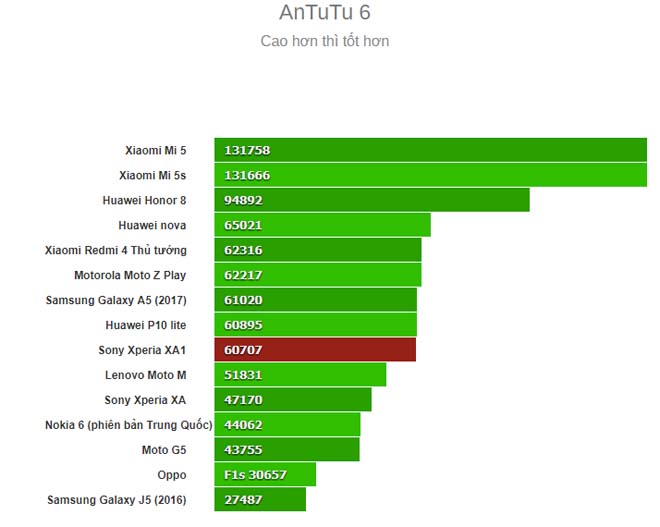This screenshot has width=660, height=527.
Task: Click the bar showing 44062
Action: [287, 425]
